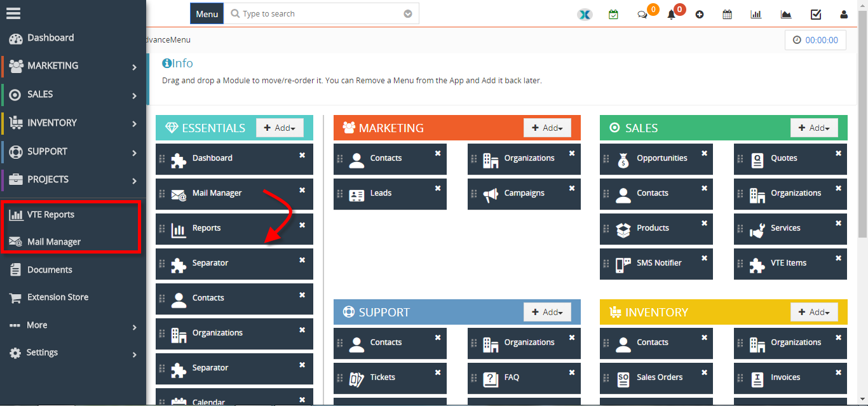Expand the Settings sidebar submenu
This screenshot has width=868, height=406.
click(134, 354)
